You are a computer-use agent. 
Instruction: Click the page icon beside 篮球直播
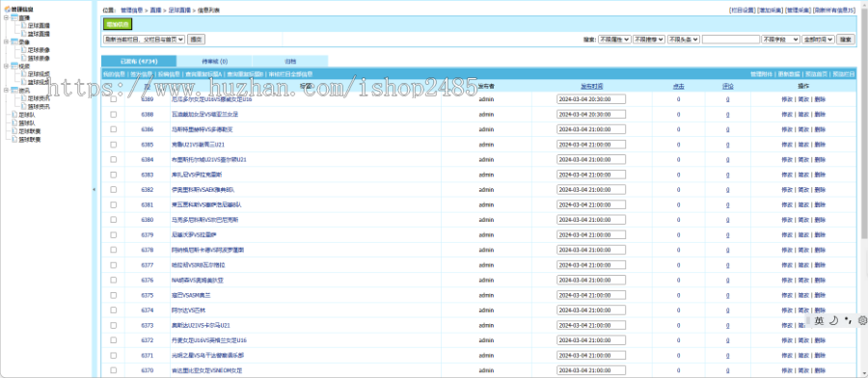coord(24,34)
